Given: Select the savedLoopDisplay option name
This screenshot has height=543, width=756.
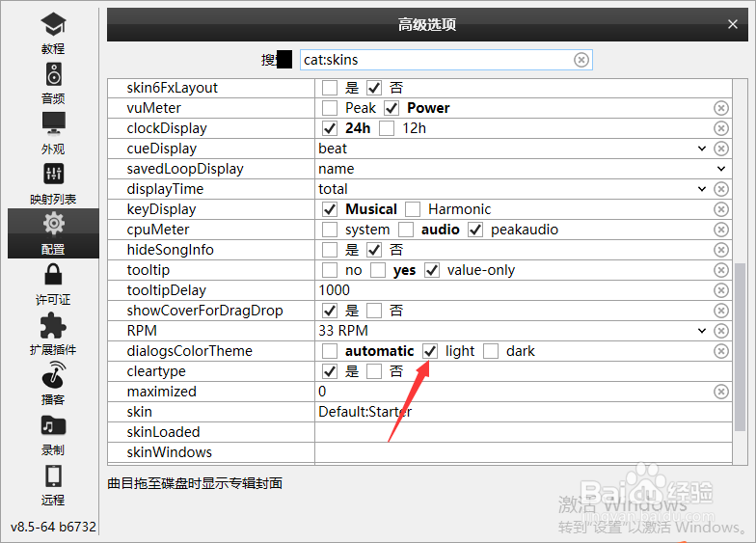Looking at the screenshot, I should click(185, 169).
